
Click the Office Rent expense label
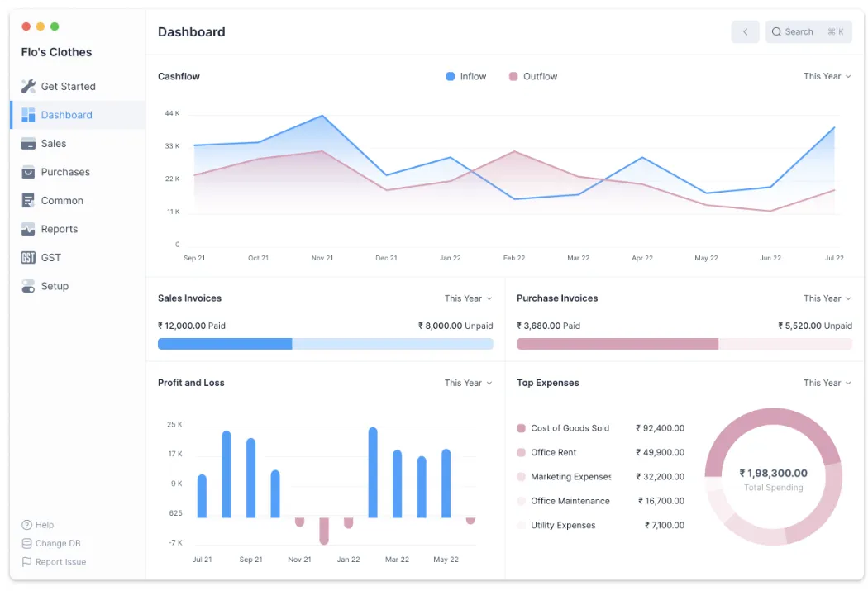[554, 453]
